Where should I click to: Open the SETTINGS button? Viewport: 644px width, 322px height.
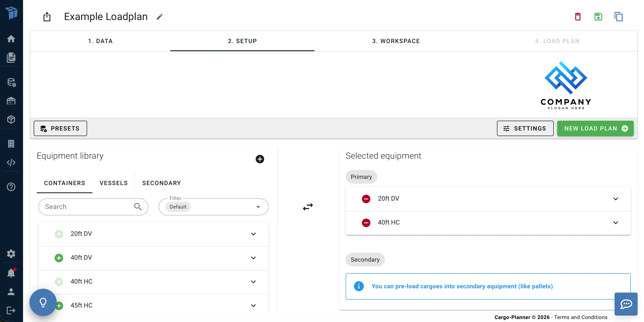[525, 128]
